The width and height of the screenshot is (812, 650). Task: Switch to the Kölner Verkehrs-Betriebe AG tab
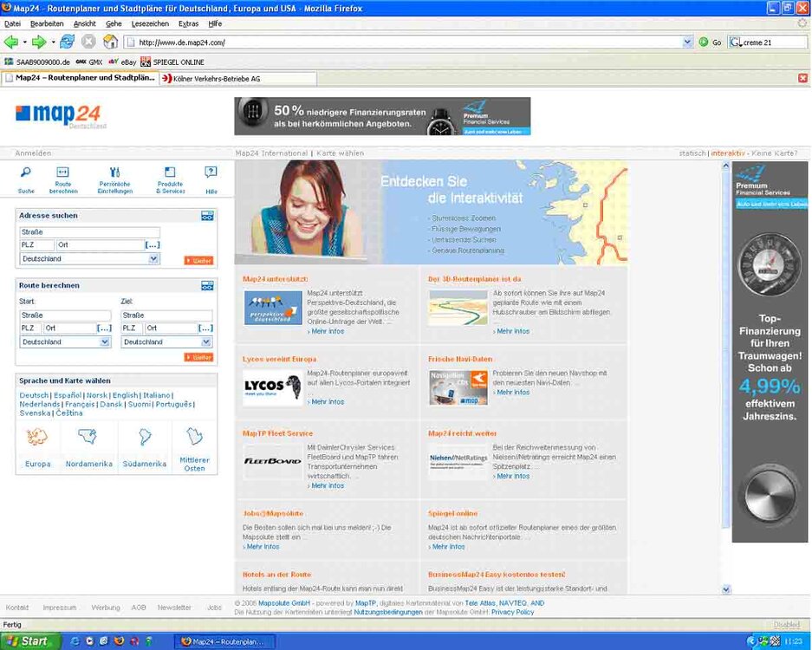pos(237,79)
